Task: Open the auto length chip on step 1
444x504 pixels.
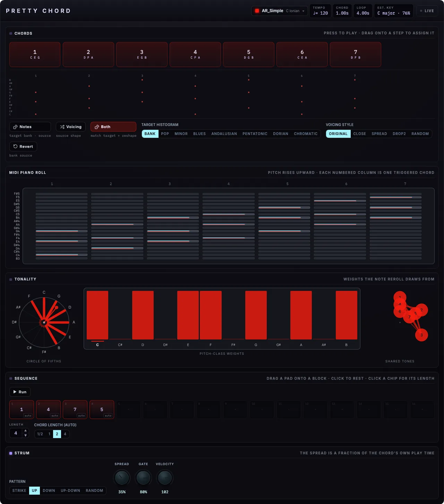Action: (x=28, y=415)
